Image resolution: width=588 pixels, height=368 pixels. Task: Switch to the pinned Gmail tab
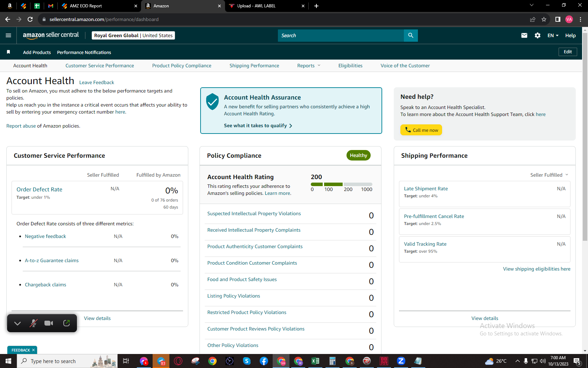point(51,6)
